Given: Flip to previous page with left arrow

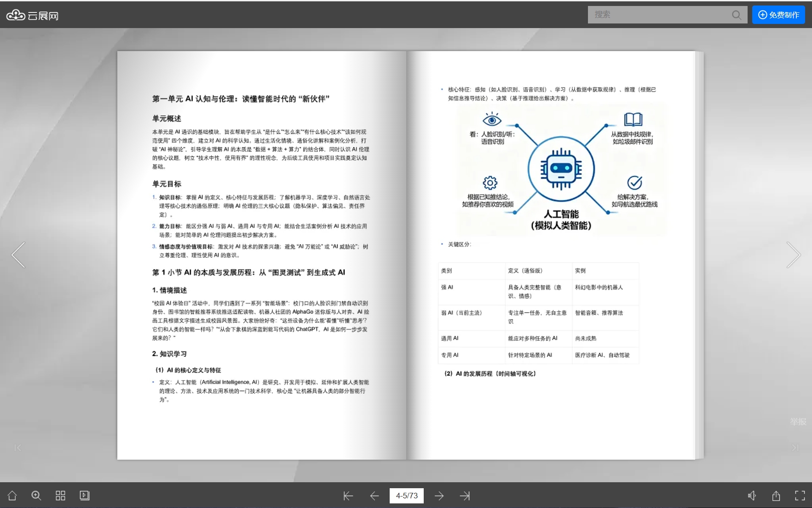Looking at the screenshot, I should click(18, 254).
